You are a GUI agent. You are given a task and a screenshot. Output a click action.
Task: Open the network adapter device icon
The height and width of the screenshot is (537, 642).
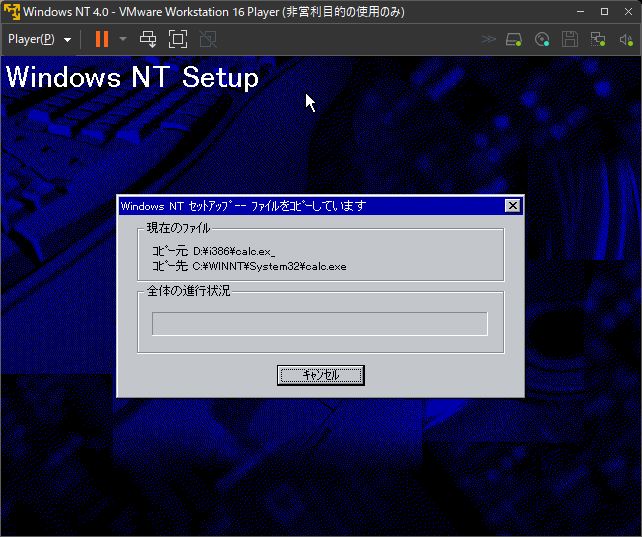click(x=598, y=39)
